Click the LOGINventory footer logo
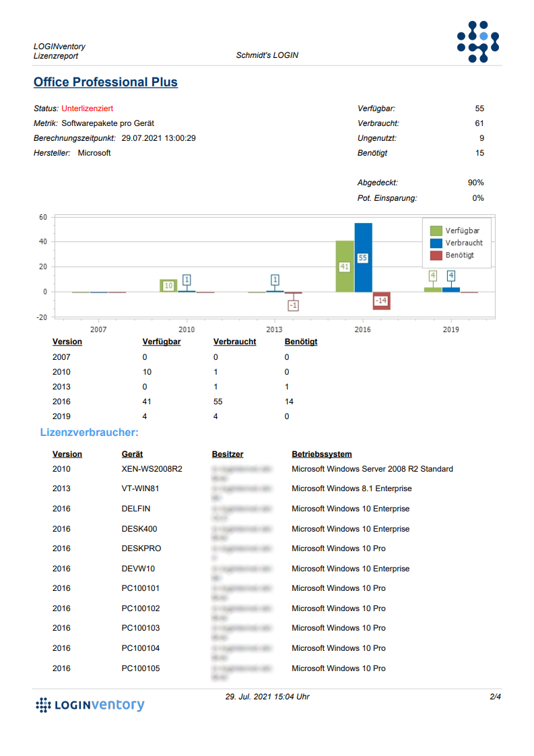Viewport: 534px width, 756px height. point(90,705)
